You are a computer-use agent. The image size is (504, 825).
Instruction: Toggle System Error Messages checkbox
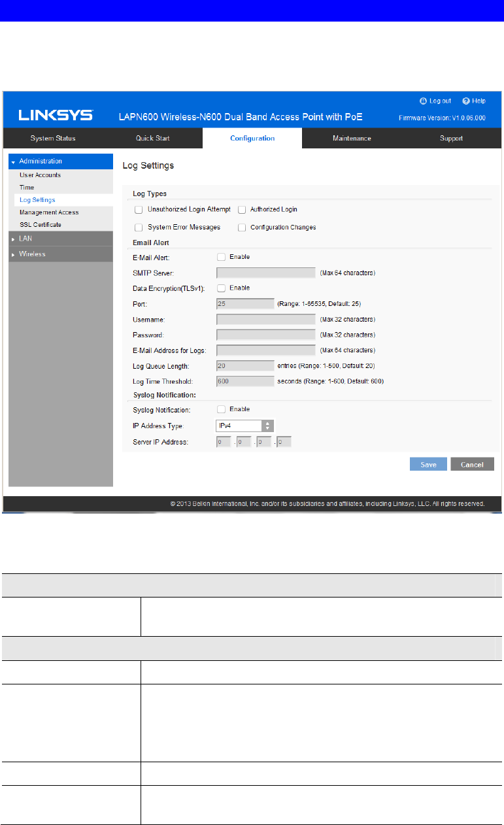(x=138, y=227)
